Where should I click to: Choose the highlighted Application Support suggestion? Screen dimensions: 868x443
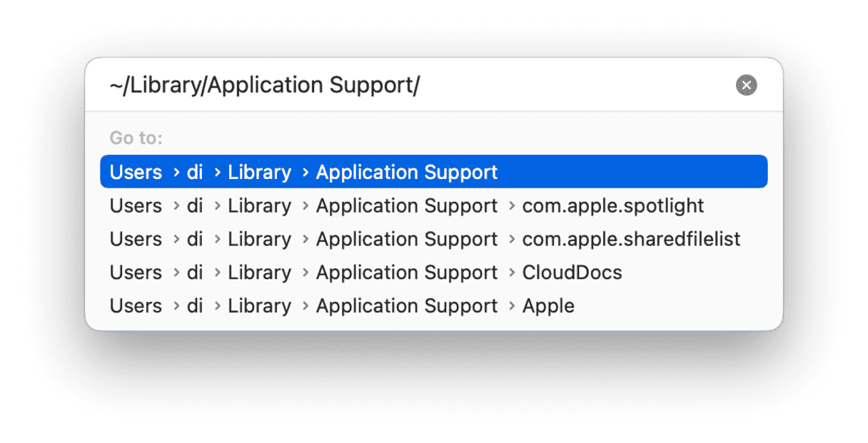tap(434, 172)
